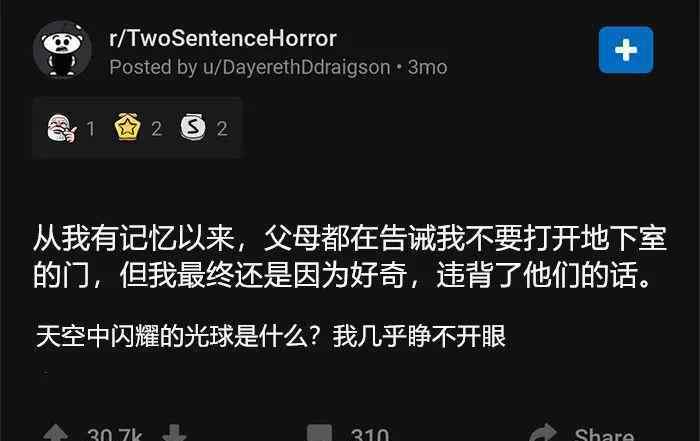The image size is (700, 441).
Task: Visit u/DayerethDdraigson's user profile
Action: tap(296, 67)
